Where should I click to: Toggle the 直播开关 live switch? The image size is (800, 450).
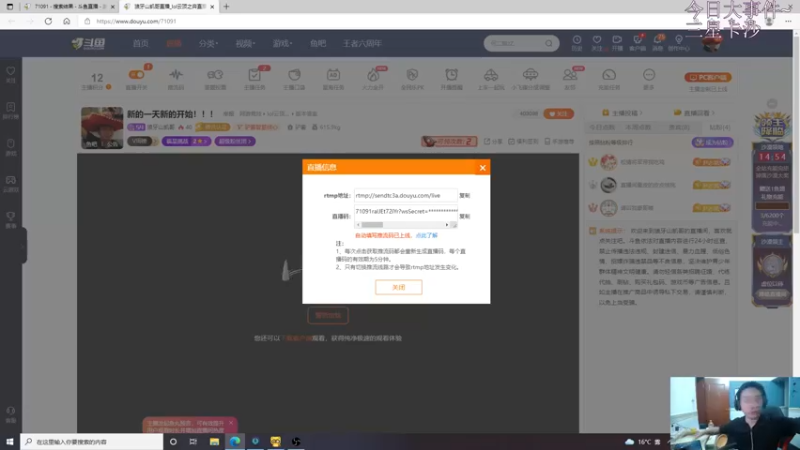[x=136, y=75]
